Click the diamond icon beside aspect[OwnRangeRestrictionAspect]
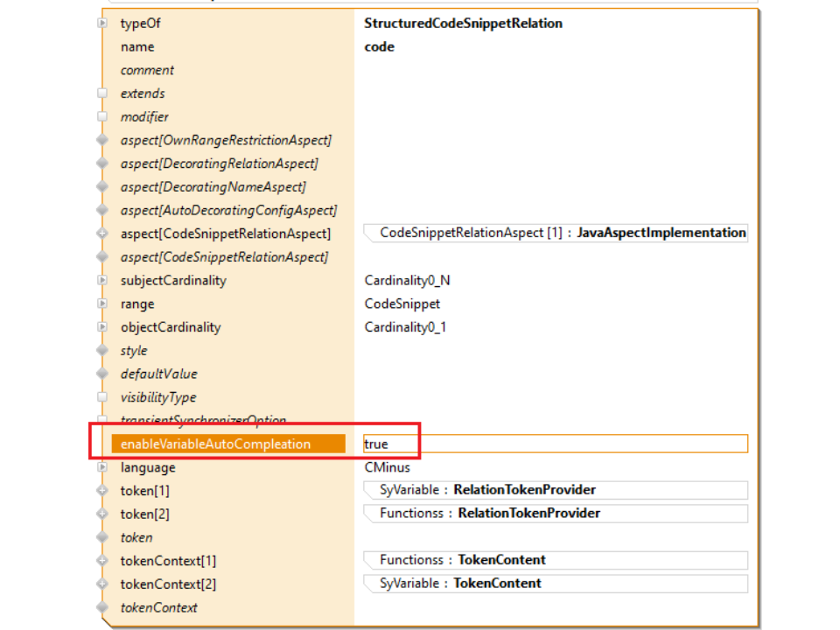Image resolution: width=840 pixels, height=630 pixels. click(102, 140)
